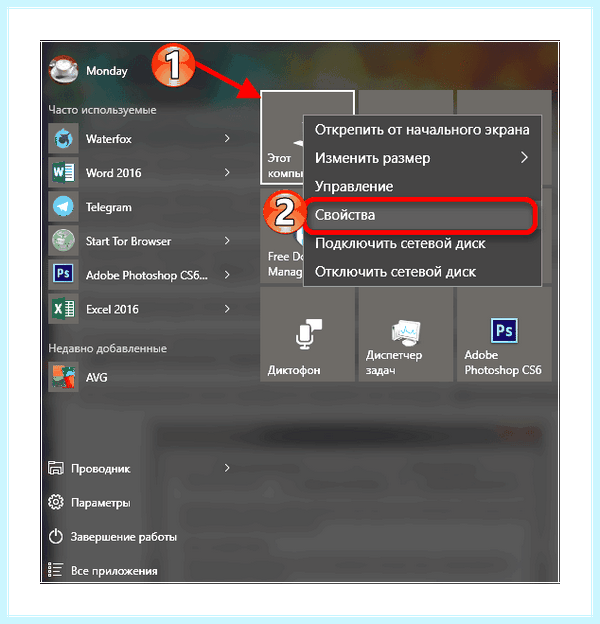Viewport: 600px width, 624px height.
Task: Click the Telegram list entry label
Action: click(109, 207)
